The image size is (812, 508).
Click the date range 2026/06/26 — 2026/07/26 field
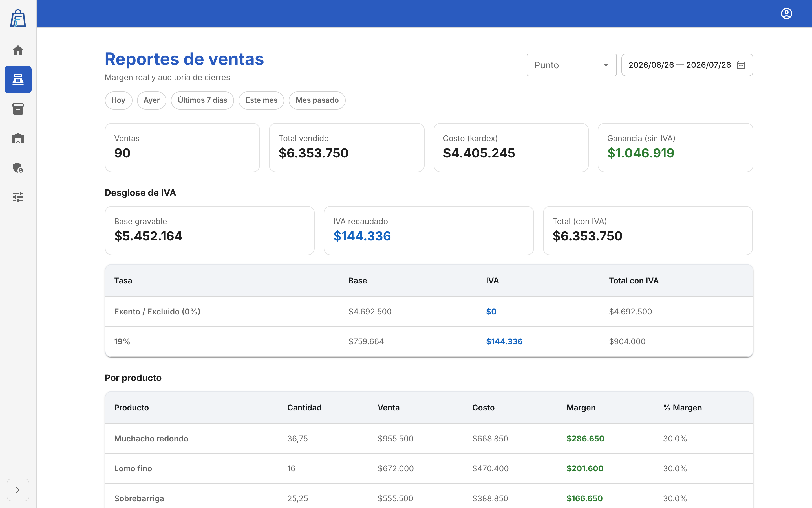click(687, 65)
